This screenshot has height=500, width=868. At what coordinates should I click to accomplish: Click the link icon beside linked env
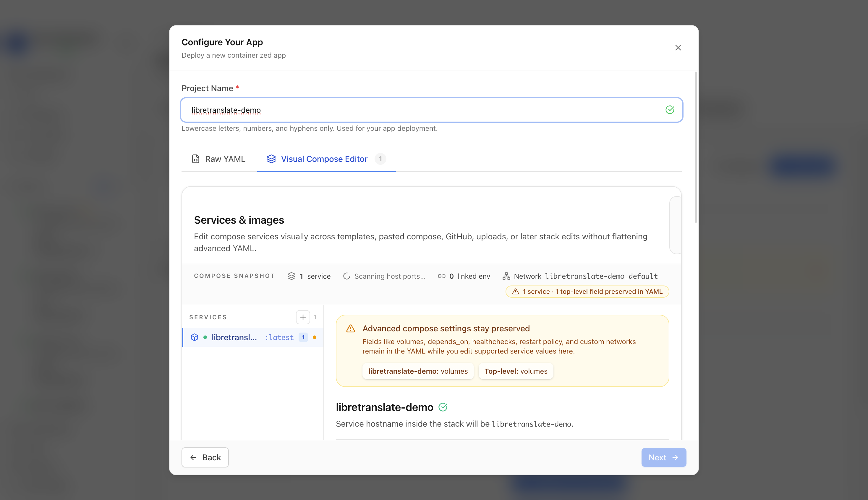point(441,276)
